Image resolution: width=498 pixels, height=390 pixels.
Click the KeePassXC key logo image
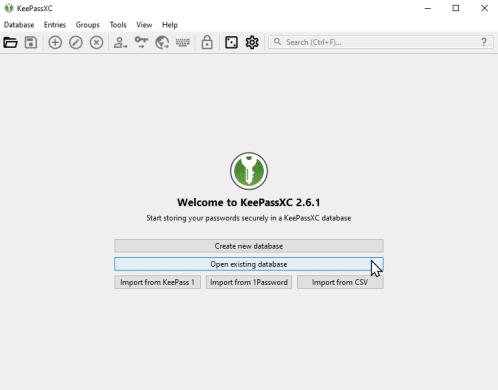click(249, 171)
